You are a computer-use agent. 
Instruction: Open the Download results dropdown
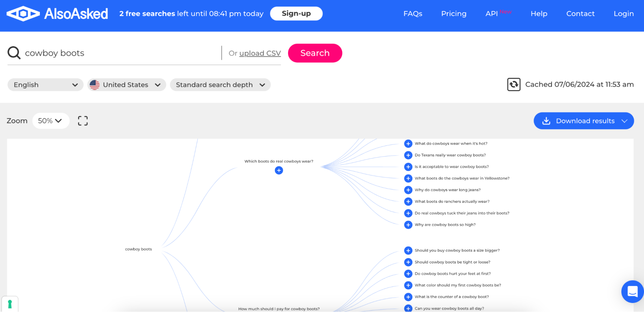pos(584,121)
